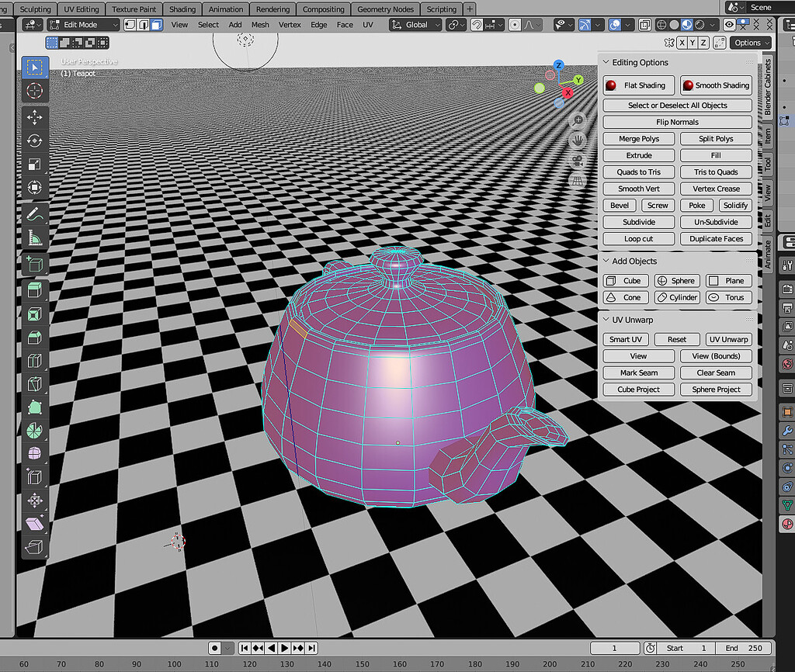Open the Options dropdown

click(751, 43)
